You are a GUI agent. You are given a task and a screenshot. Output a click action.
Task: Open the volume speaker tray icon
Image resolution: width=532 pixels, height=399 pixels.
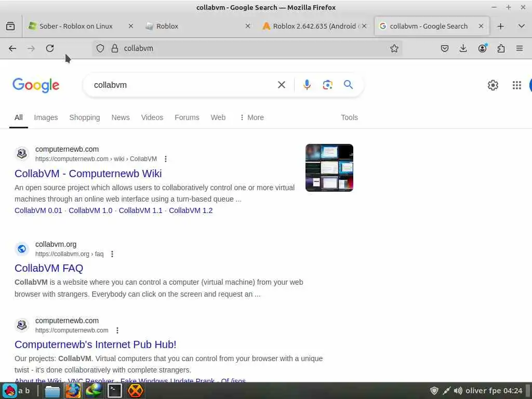point(458,391)
